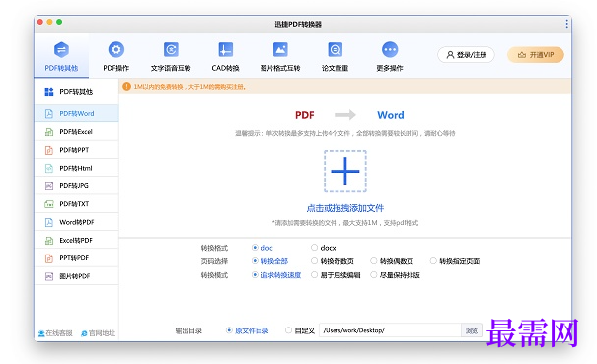
Task: Click the PDF转PPT file icon
Action: [x=49, y=150]
